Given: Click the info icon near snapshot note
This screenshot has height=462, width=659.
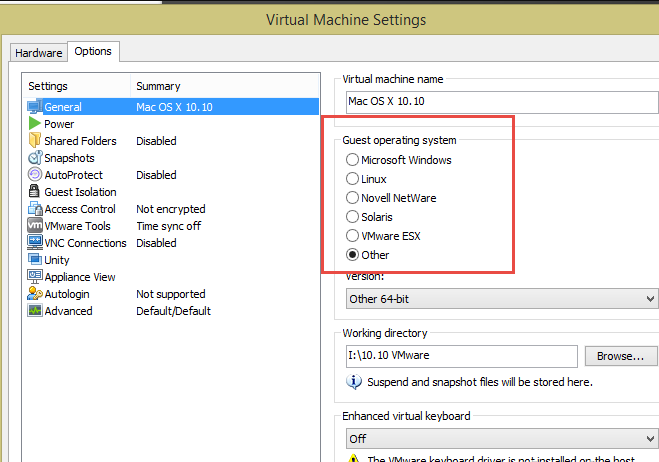Looking at the screenshot, I should [x=354, y=382].
